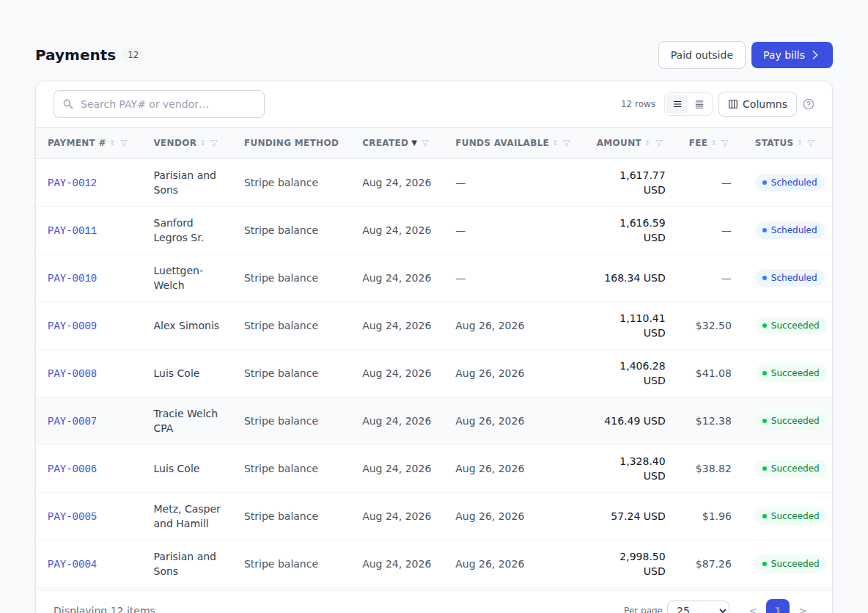Open payment PAY-0008

(x=72, y=373)
